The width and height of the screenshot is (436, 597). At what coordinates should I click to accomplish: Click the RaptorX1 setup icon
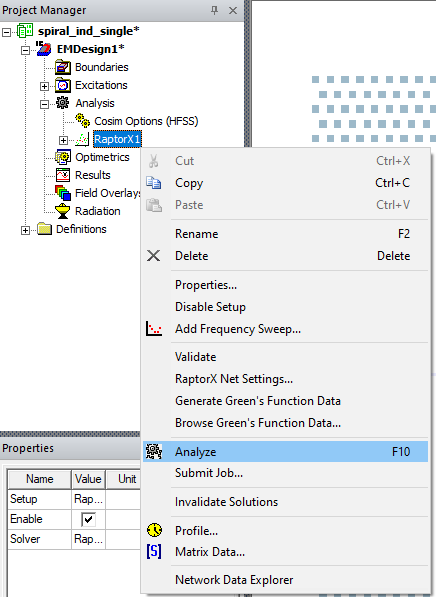pos(82,139)
